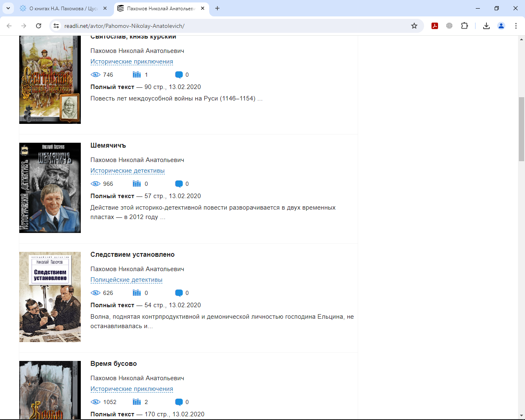The image size is (525, 420).
Task: Open the 'Святослав, князь курский' book cover
Action: (x=50, y=80)
